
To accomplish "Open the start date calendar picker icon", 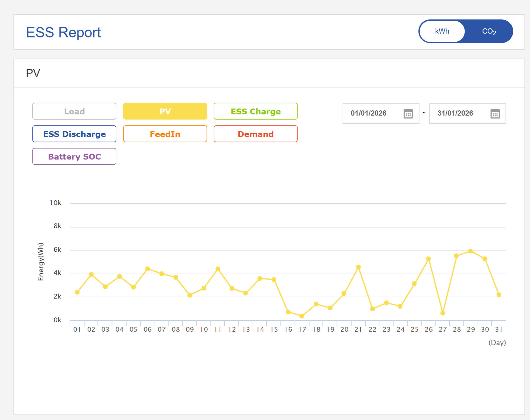I will [408, 114].
